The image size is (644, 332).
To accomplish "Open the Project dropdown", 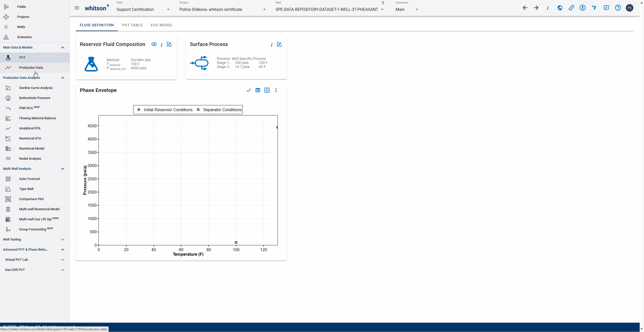I will tap(222, 9).
